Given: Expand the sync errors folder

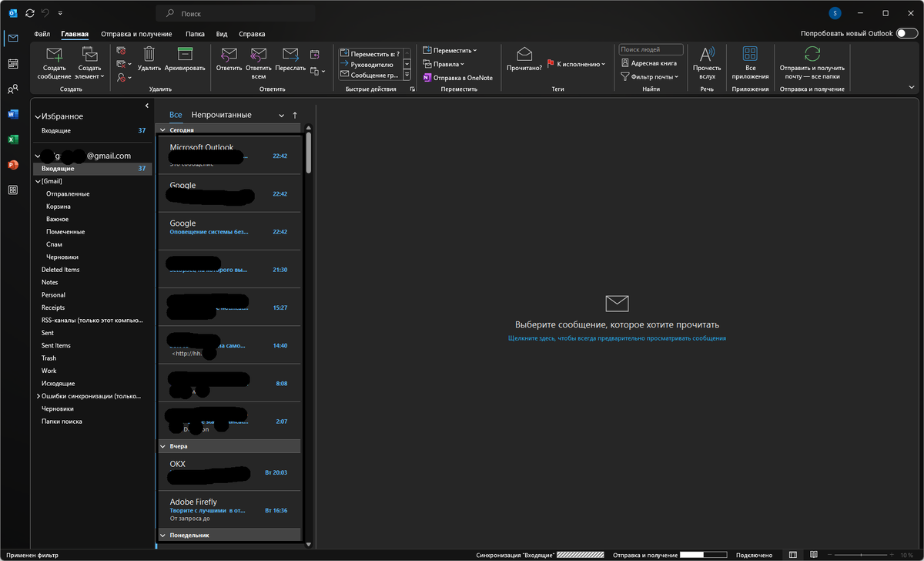Looking at the screenshot, I should [x=37, y=395].
